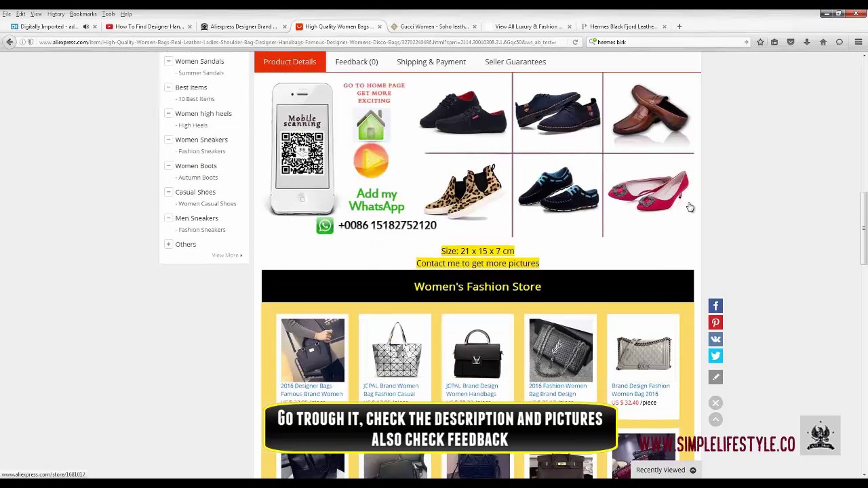Click the Pocket toolbar icon
Image resolution: width=868 pixels, height=488 pixels.
pyautogui.click(x=791, y=42)
